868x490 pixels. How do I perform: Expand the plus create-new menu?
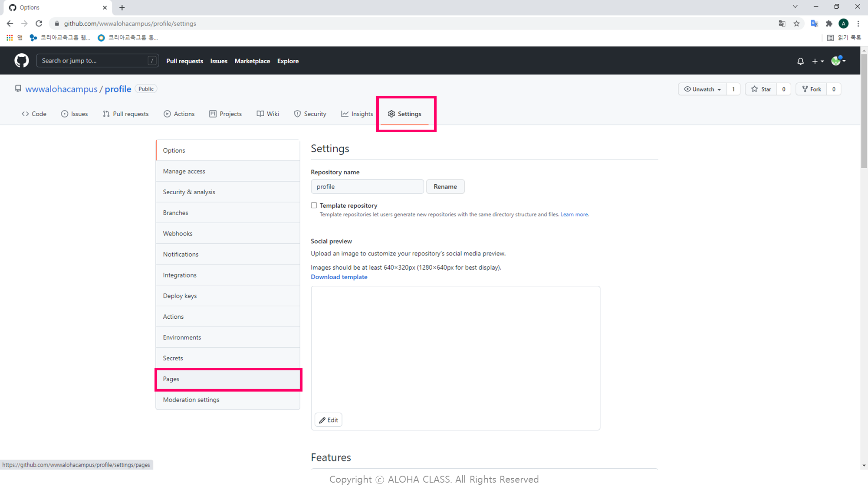point(818,61)
